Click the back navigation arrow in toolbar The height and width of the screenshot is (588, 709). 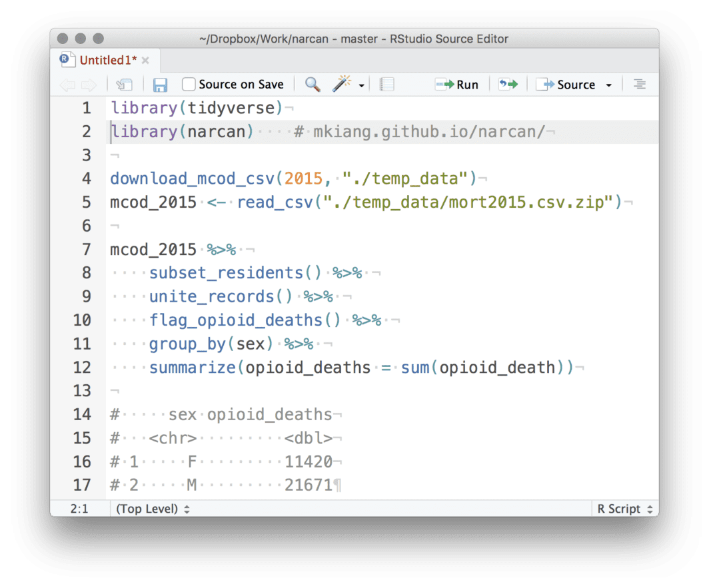67,85
